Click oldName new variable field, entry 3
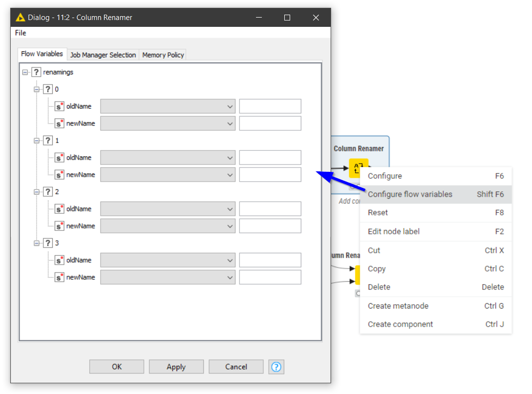Image resolution: width=532 pixels, height=394 pixels. pos(270,260)
